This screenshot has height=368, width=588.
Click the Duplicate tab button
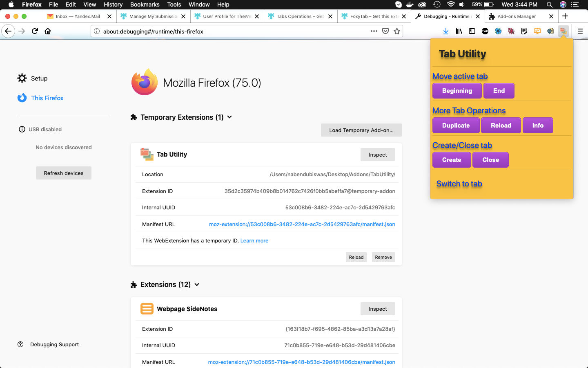456,126
